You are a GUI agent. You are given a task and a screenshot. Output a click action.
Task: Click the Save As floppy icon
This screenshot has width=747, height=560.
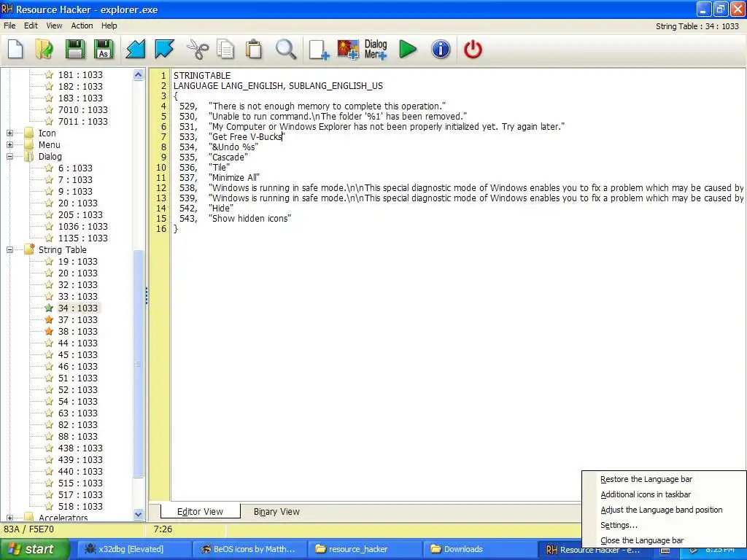104,49
